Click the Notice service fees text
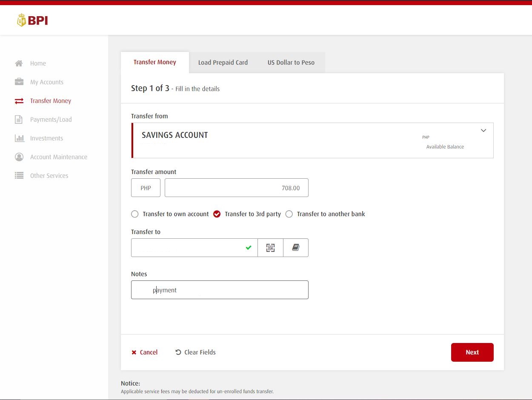 coord(197,391)
